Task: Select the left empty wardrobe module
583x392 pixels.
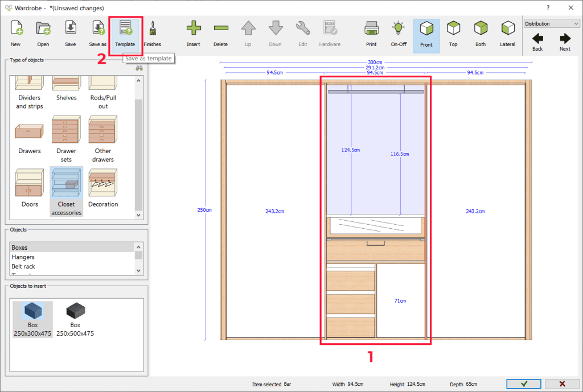Action: point(274,211)
